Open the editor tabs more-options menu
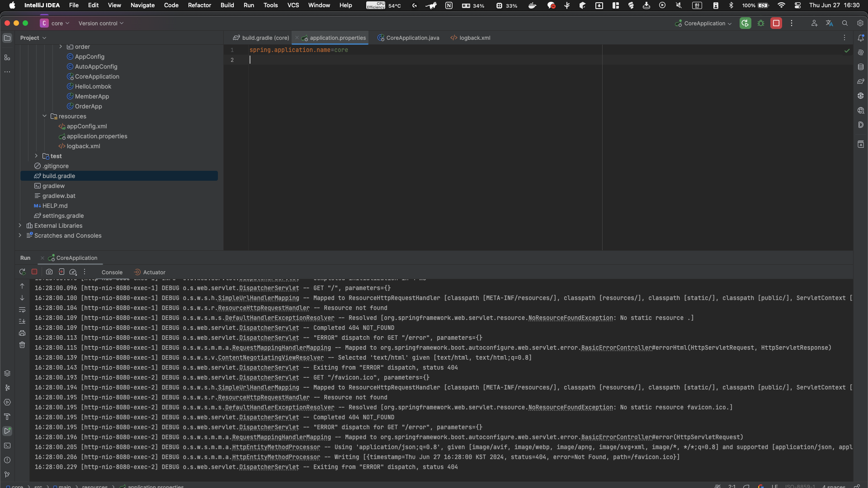The height and width of the screenshot is (488, 868). tap(844, 38)
